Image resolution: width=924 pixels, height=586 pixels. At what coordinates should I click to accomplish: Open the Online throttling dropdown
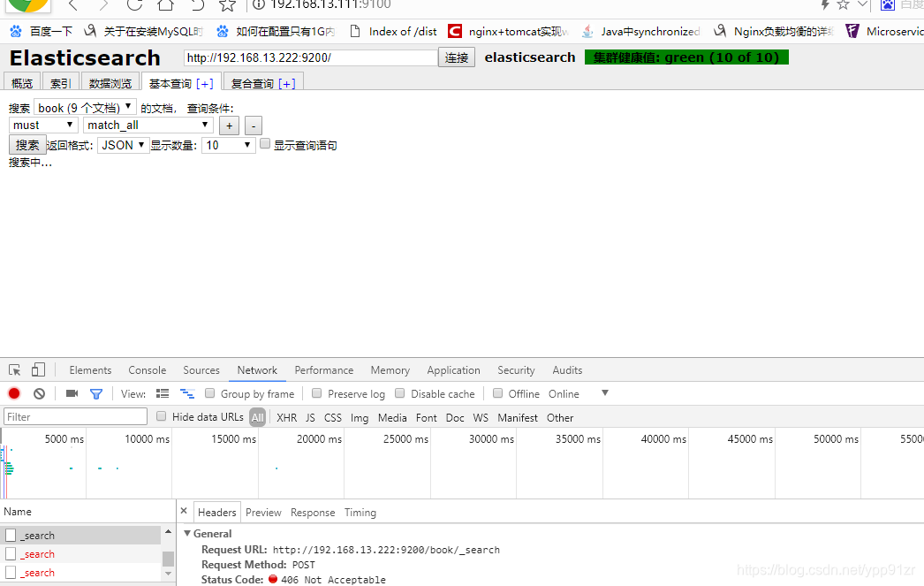(x=578, y=394)
